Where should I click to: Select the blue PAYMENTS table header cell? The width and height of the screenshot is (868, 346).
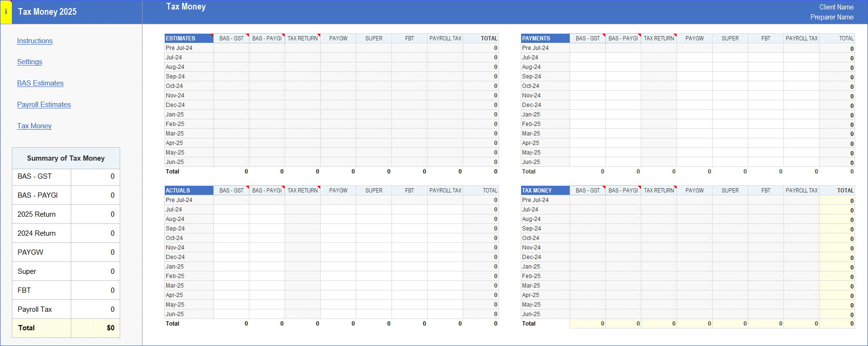click(545, 38)
